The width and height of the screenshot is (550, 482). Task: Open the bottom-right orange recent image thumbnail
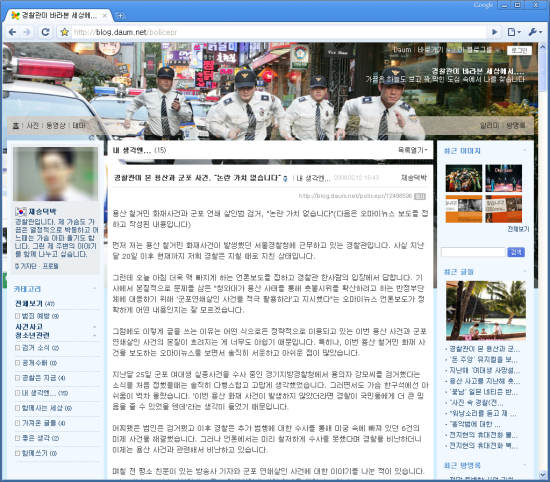coord(504,209)
